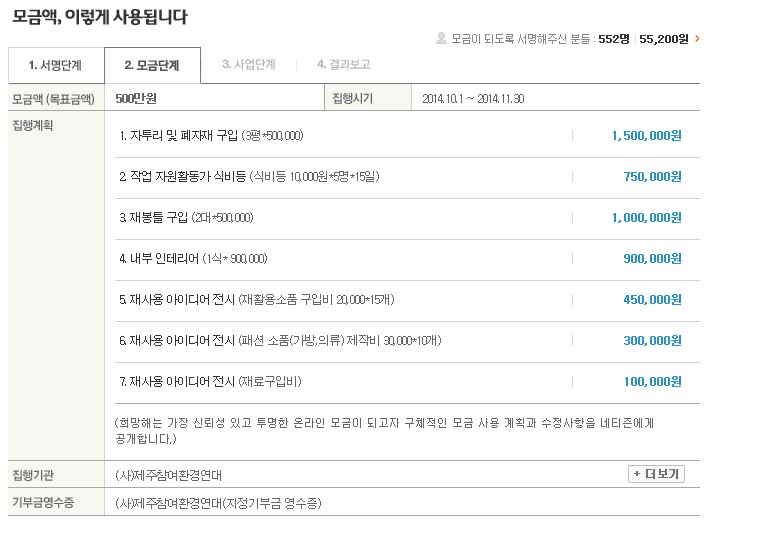Screen dimensions: 764x548
Task: Select the amount '450,000원'
Action: pos(652,299)
